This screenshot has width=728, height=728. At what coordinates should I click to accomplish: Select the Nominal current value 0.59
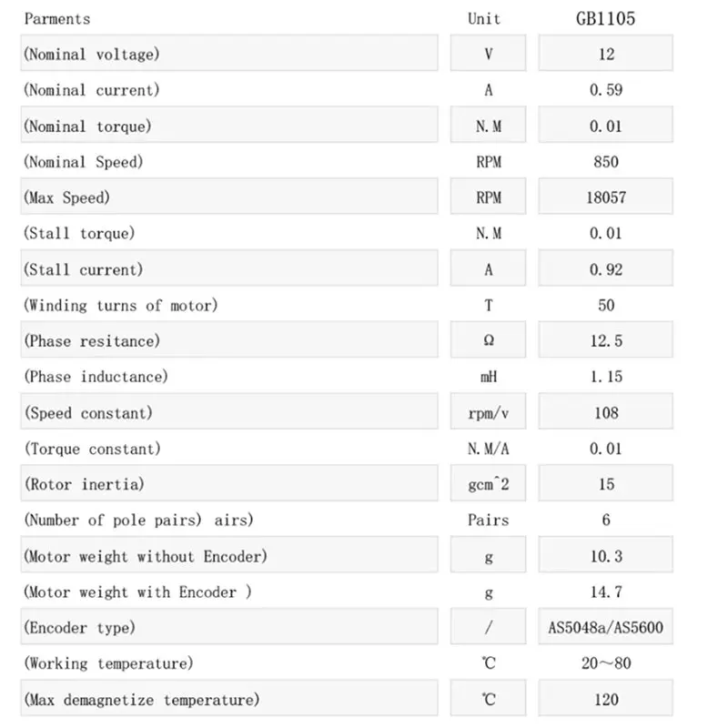tap(606, 90)
